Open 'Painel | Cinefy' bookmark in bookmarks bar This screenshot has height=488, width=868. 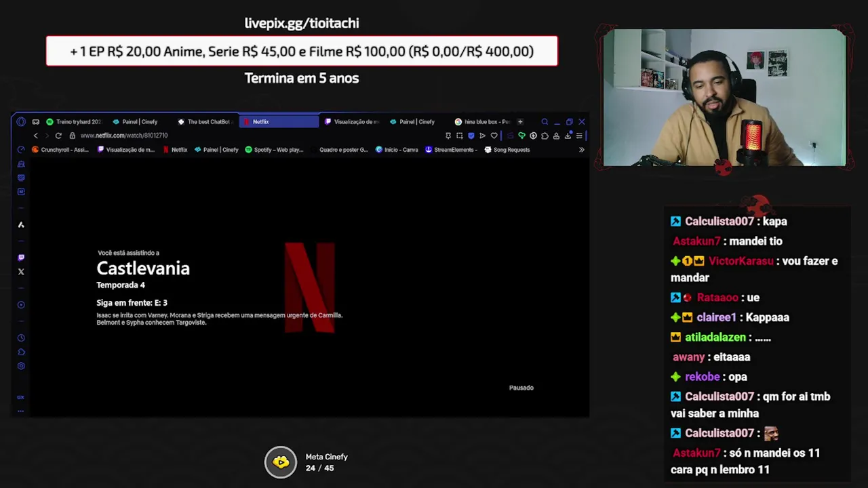pos(216,150)
